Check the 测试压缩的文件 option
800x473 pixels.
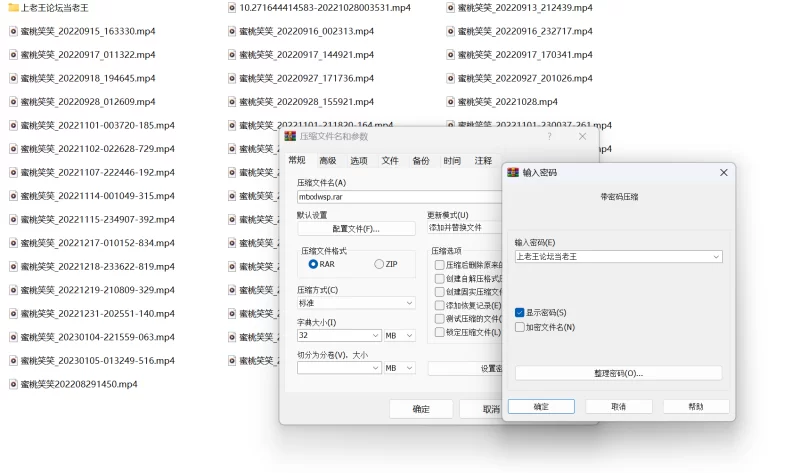point(439,318)
